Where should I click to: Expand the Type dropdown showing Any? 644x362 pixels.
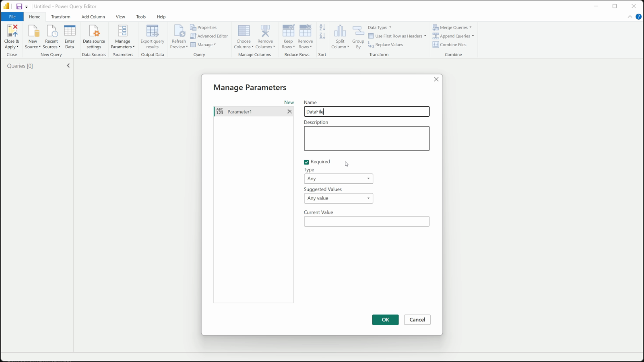(x=339, y=179)
